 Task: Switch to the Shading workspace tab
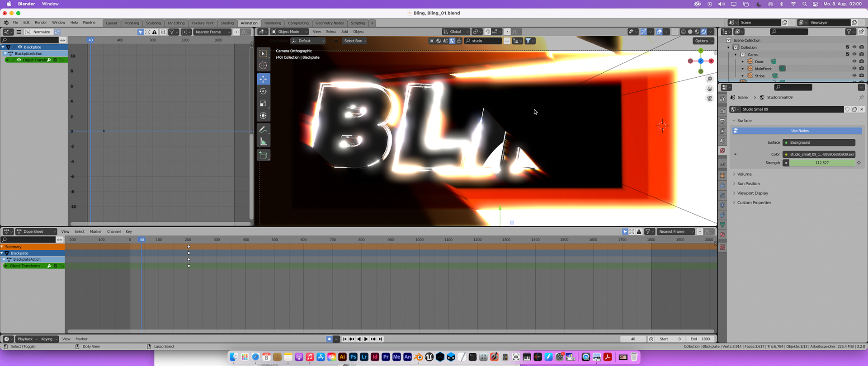coord(227,23)
